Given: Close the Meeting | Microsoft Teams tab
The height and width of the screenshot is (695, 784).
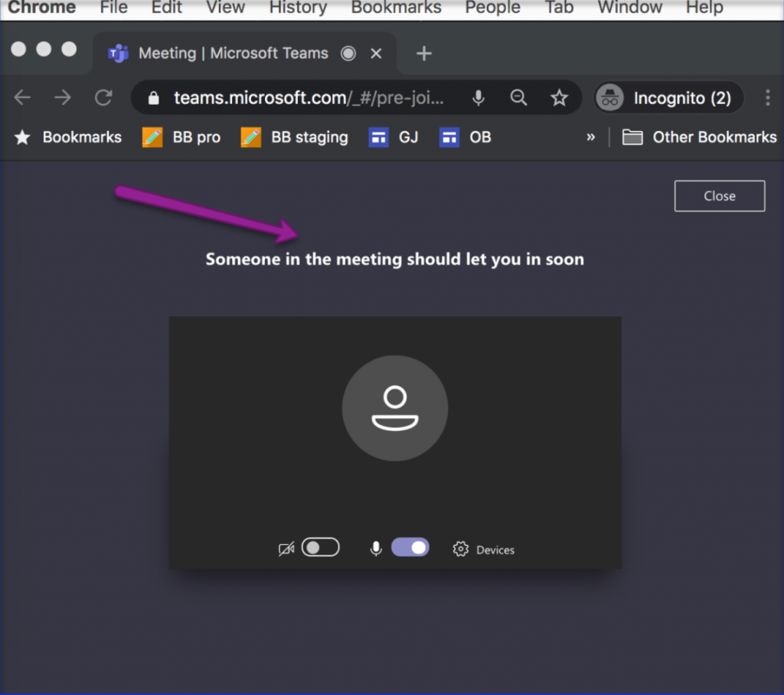Looking at the screenshot, I should 376,53.
